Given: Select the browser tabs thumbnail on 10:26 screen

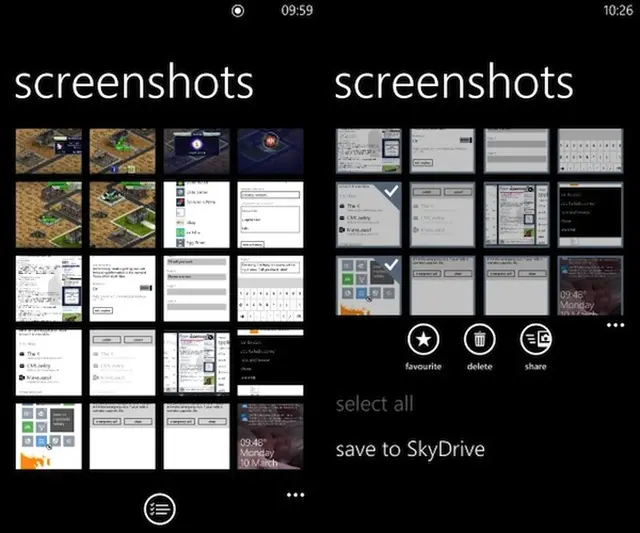Looking at the screenshot, I should [x=516, y=215].
